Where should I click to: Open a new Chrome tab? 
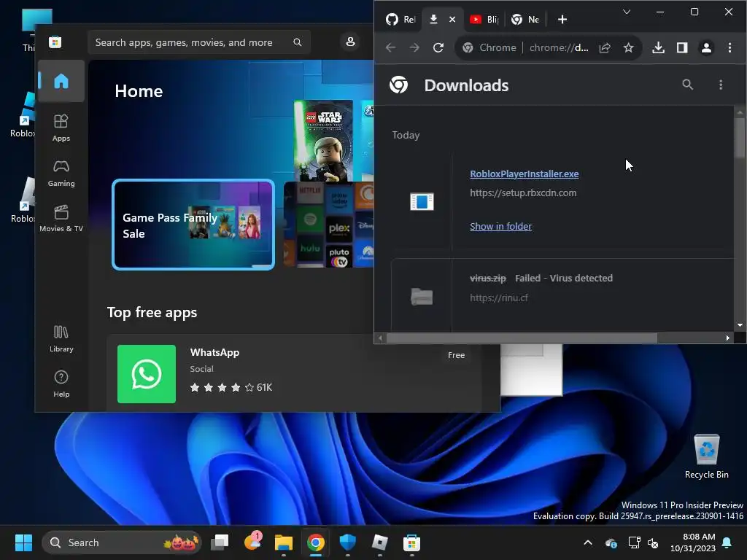coord(562,20)
